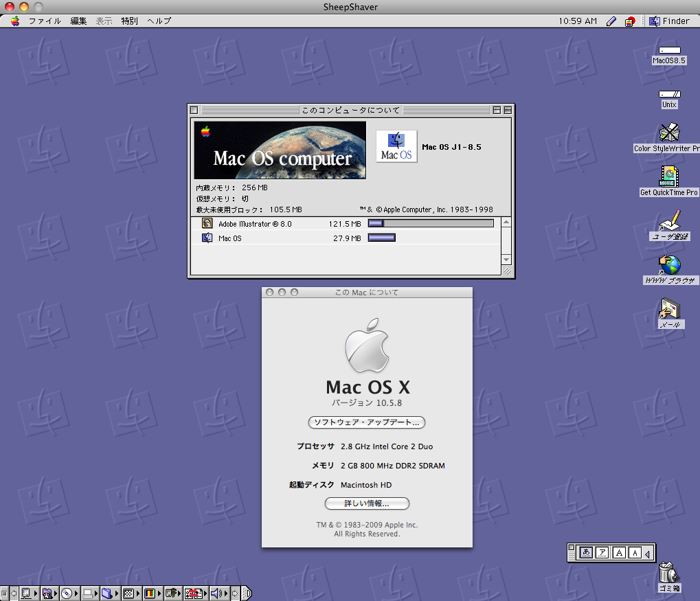700x601 pixels.
Task: Collapse the control strip with its end tab
Action: tap(247, 593)
